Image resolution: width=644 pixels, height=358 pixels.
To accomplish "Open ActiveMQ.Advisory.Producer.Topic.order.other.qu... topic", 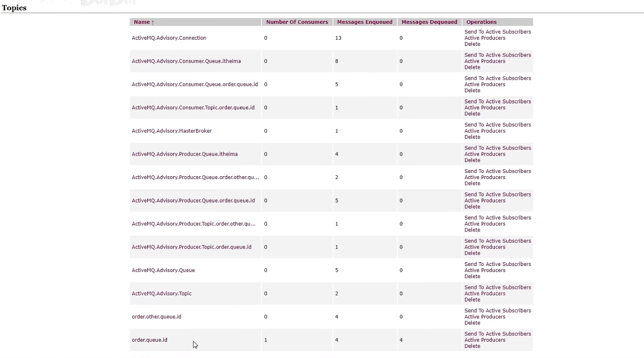I will click(x=194, y=224).
